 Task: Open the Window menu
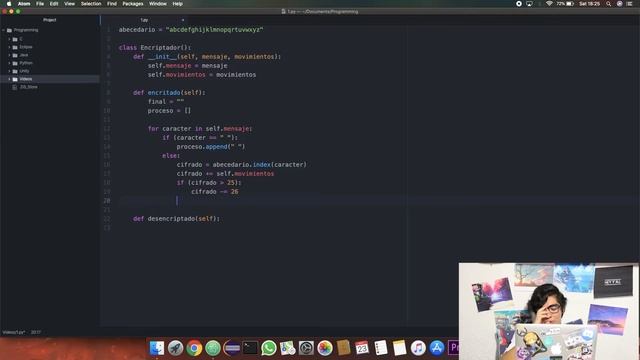pos(158,4)
